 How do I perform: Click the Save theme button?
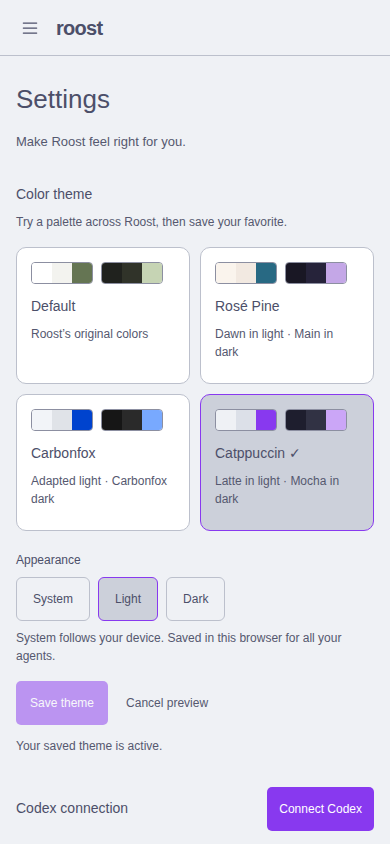[62, 703]
